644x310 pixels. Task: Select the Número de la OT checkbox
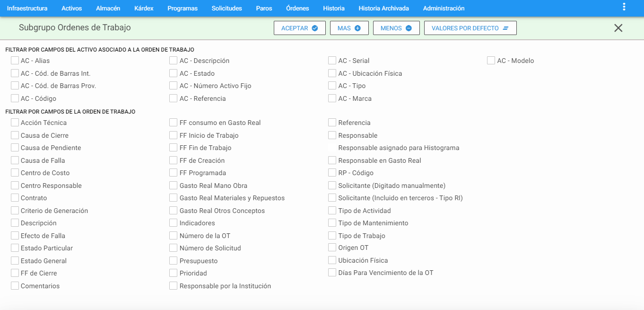[x=174, y=236]
